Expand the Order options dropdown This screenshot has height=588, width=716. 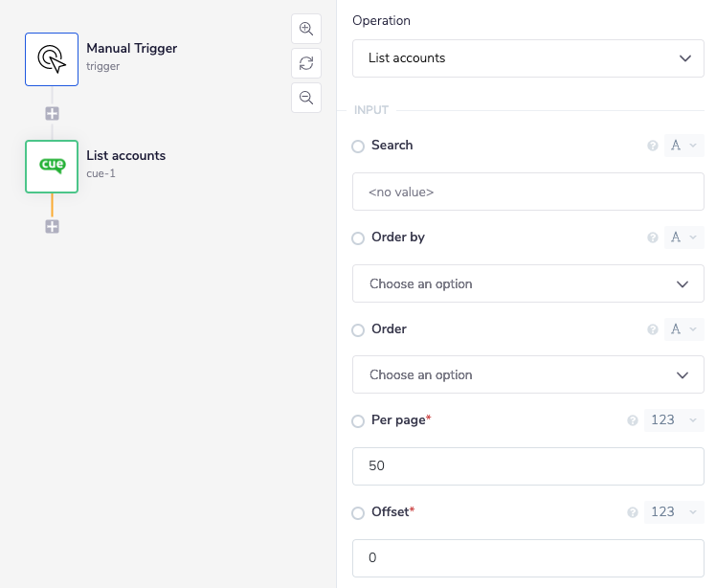pyautogui.click(x=528, y=374)
